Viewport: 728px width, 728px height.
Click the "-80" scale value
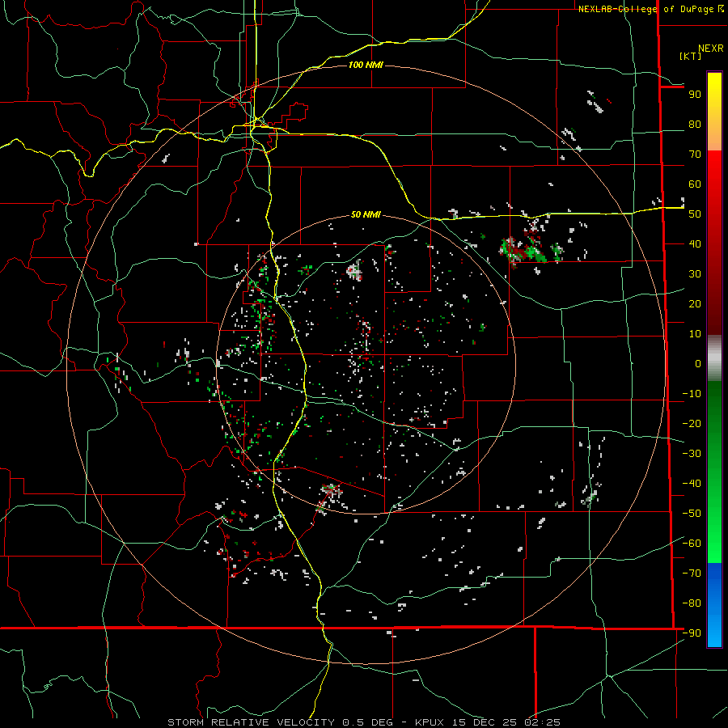tap(692, 603)
